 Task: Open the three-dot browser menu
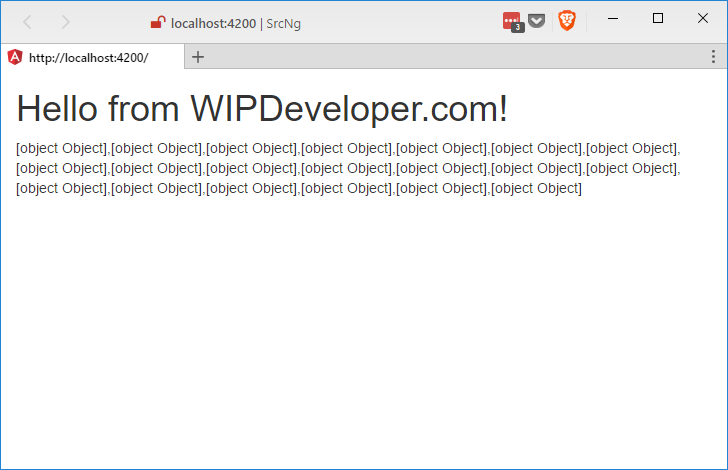click(713, 57)
